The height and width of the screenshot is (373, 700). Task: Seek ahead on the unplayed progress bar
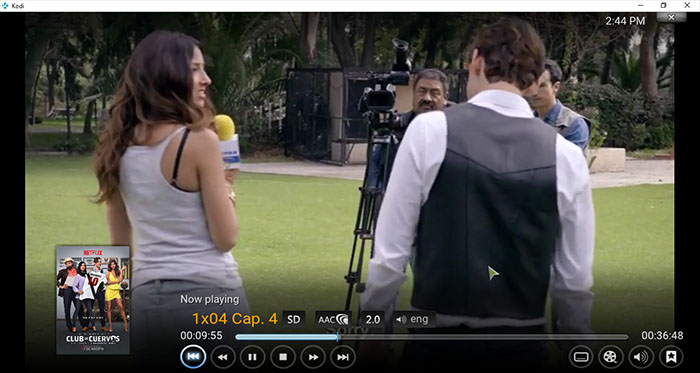[483, 337]
